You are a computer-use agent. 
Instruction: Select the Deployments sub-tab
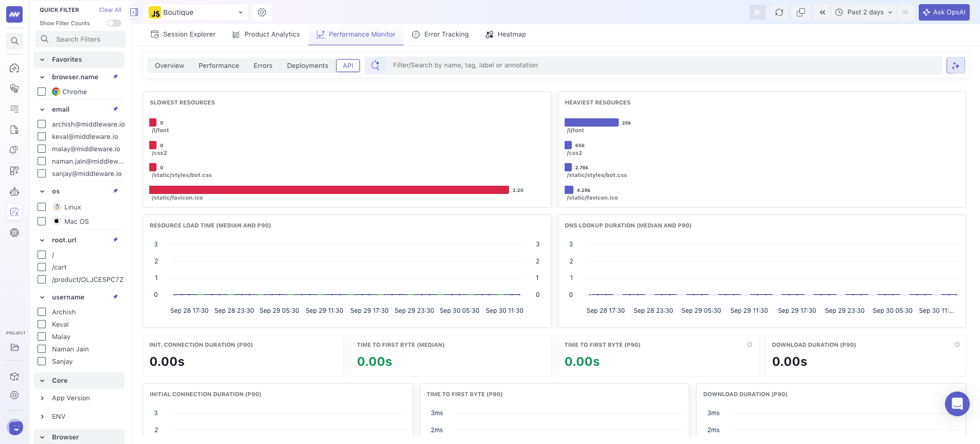point(308,66)
